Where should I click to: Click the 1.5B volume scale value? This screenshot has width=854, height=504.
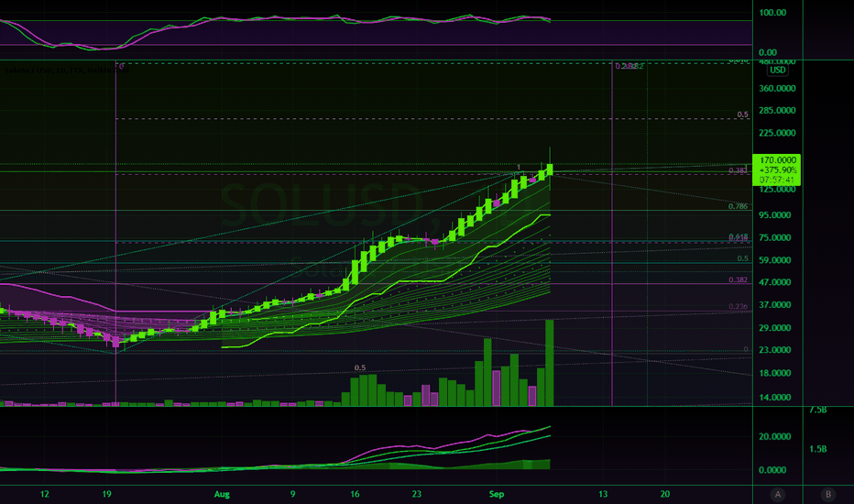818,449
